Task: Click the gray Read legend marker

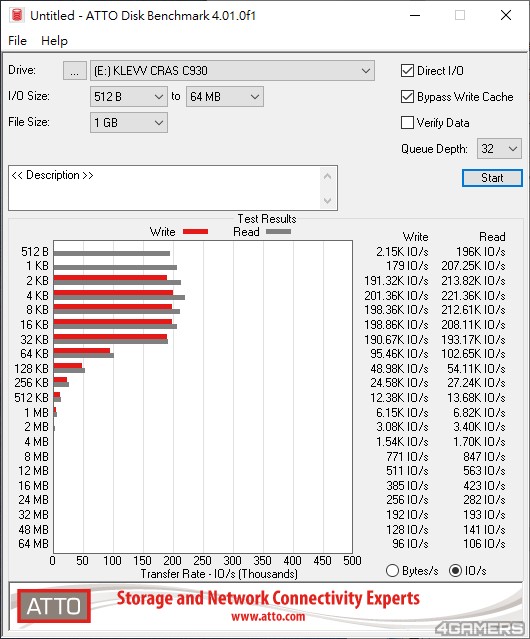Action: (x=278, y=231)
